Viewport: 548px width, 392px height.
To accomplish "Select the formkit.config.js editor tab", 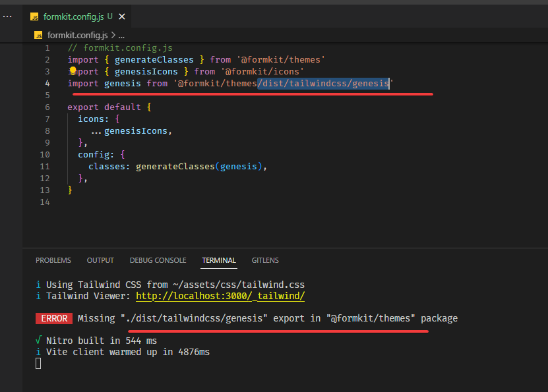I will 77,16.
